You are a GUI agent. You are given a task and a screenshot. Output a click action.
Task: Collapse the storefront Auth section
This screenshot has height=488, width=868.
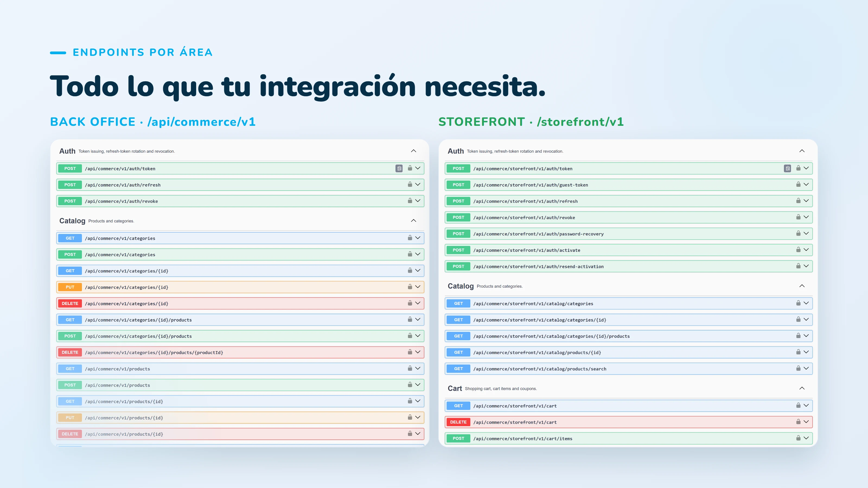click(802, 151)
